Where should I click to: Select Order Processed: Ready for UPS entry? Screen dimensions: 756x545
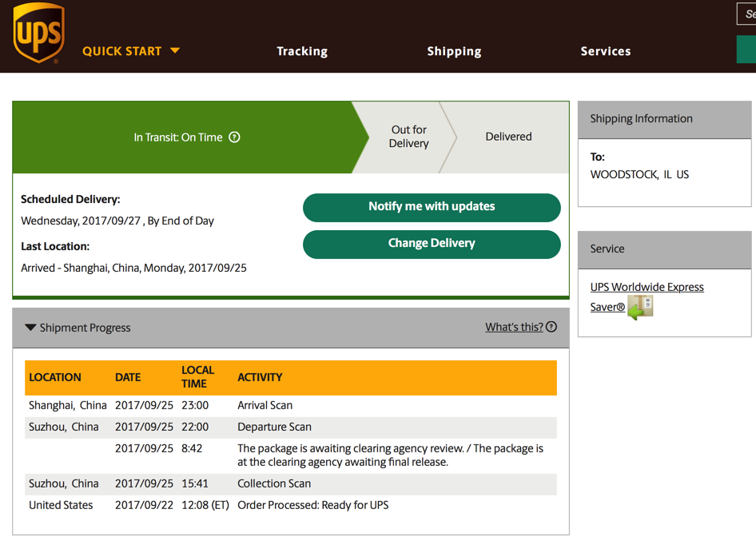(313, 505)
